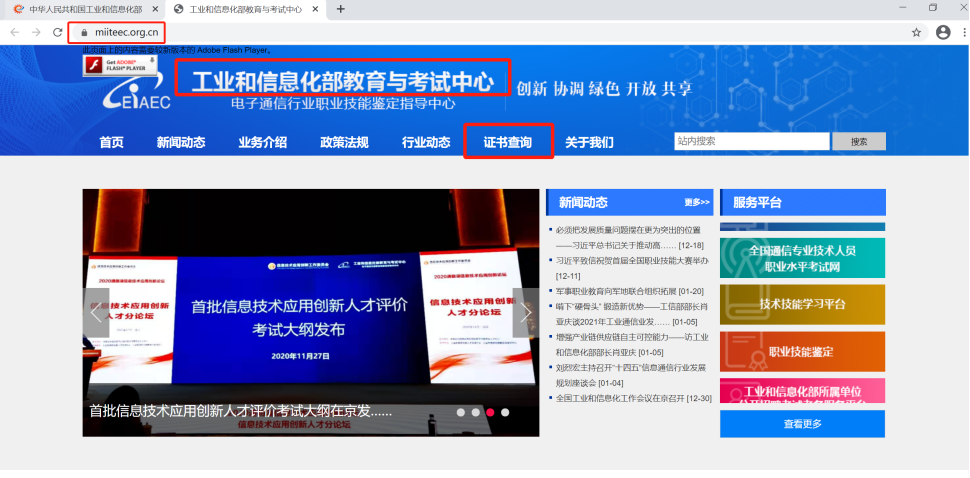This screenshot has height=478, width=970.
Task: Open the 业务介绍 navigation item
Action: [x=262, y=142]
